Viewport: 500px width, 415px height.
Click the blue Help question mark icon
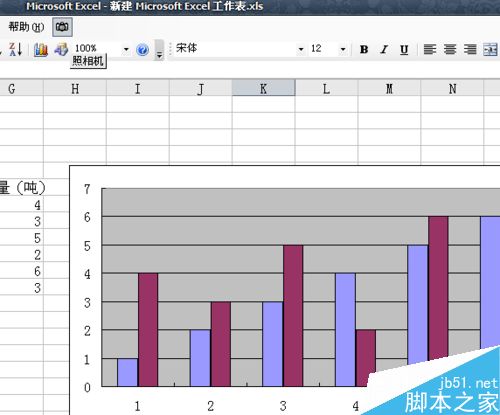142,50
